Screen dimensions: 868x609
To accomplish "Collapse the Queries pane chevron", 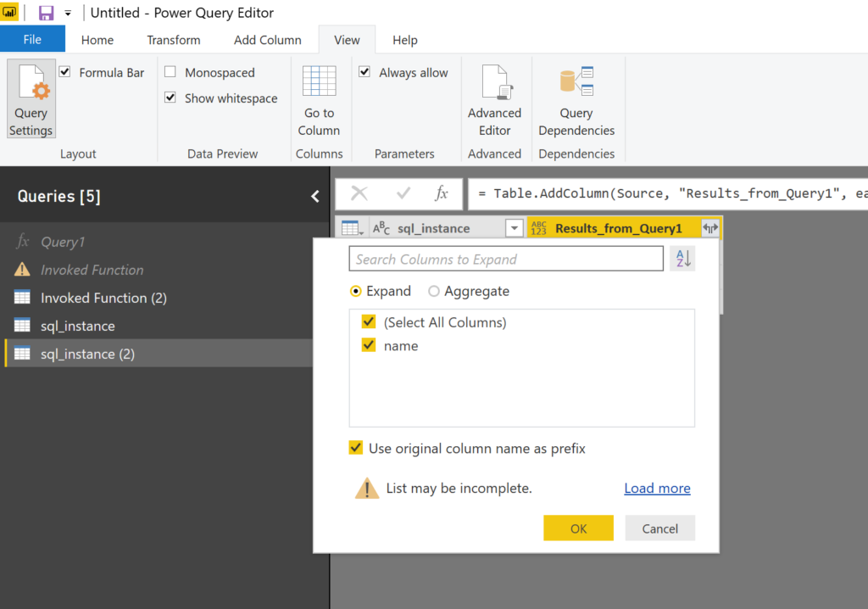I will tap(315, 196).
